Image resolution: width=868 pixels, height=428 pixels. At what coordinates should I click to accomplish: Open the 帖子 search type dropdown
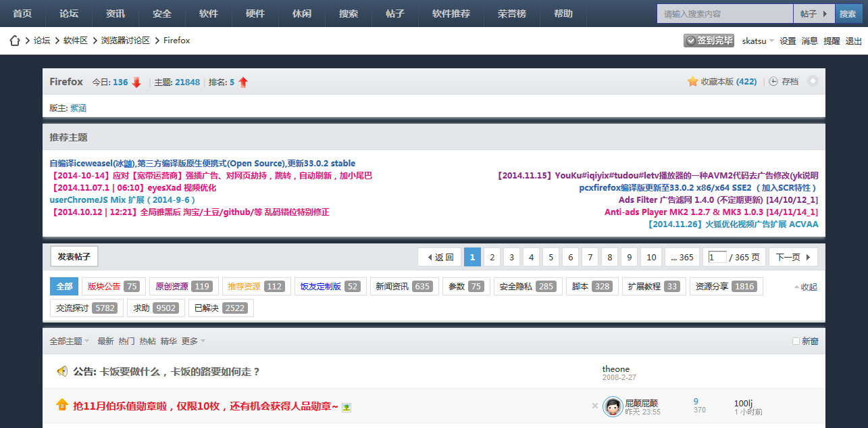(814, 14)
